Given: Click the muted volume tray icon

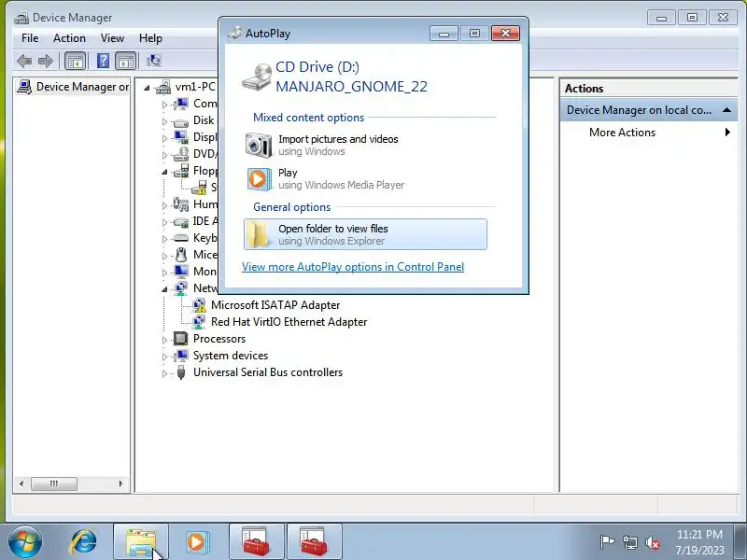Looking at the screenshot, I should tap(653, 542).
